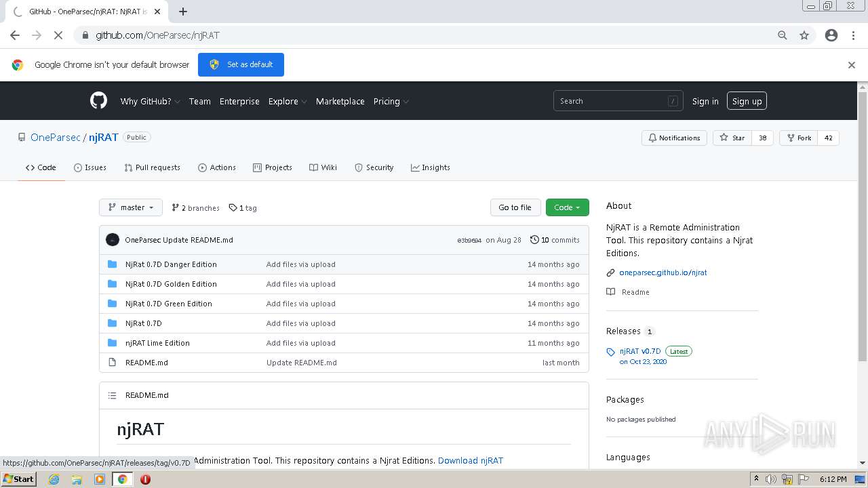868x488 pixels.
Task: Open the Projects tab
Action: point(273,167)
